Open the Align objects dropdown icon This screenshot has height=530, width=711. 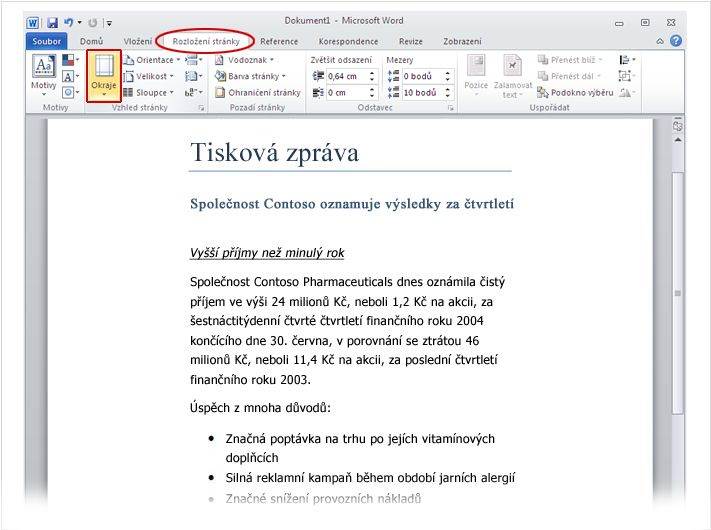(627, 60)
